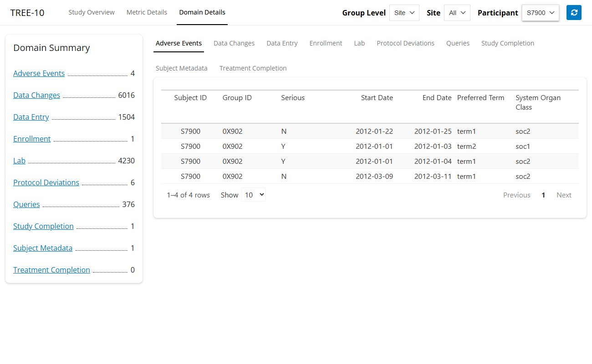Switch to the Subject Metadata domain tab
This screenshot has height=364, width=592.
click(x=181, y=68)
